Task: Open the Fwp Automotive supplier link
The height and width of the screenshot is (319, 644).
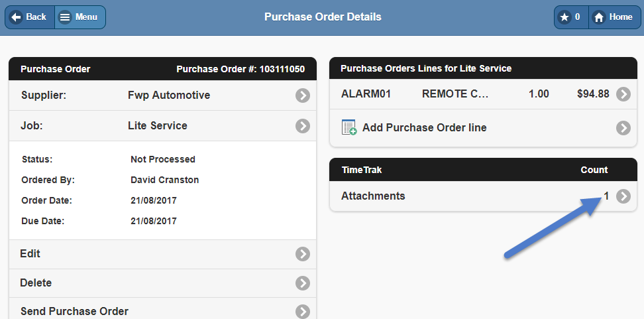Action: tap(169, 96)
